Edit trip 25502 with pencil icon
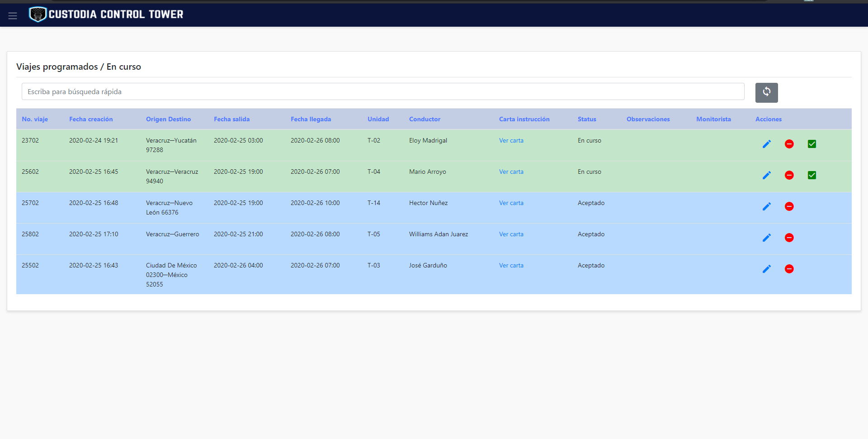Image resolution: width=868 pixels, height=439 pixels. point(767,269)
